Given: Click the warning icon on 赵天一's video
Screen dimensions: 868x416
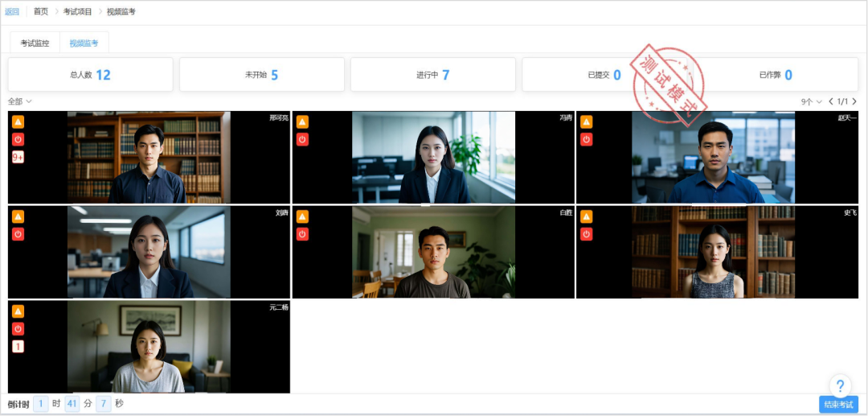Looking at the screenshot, I should pyautogui.click(x=586, y=122).
